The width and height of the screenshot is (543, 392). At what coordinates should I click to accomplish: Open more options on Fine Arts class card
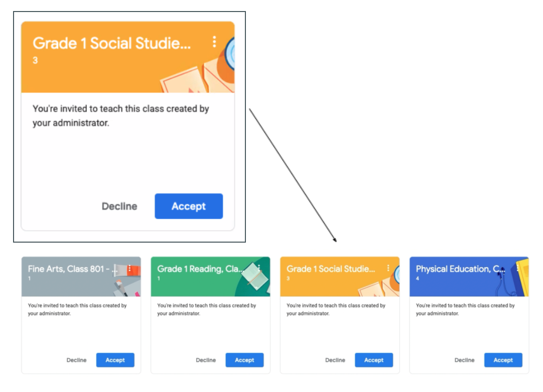(129, 269)
